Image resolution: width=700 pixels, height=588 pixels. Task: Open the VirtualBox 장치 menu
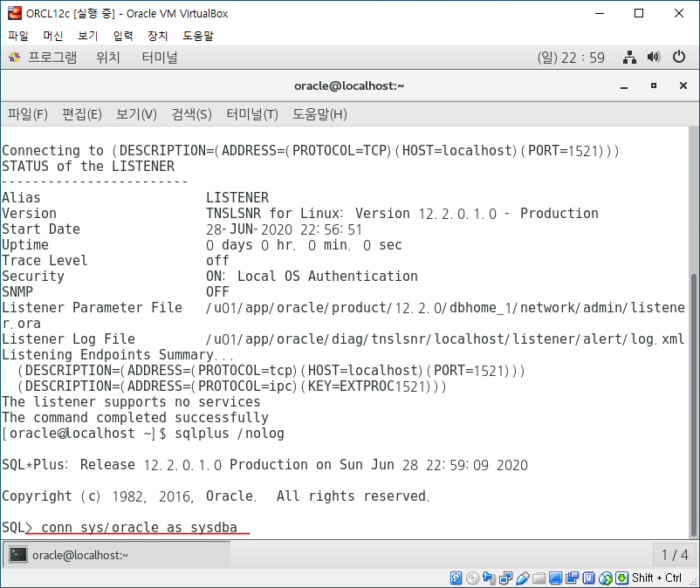158,36
